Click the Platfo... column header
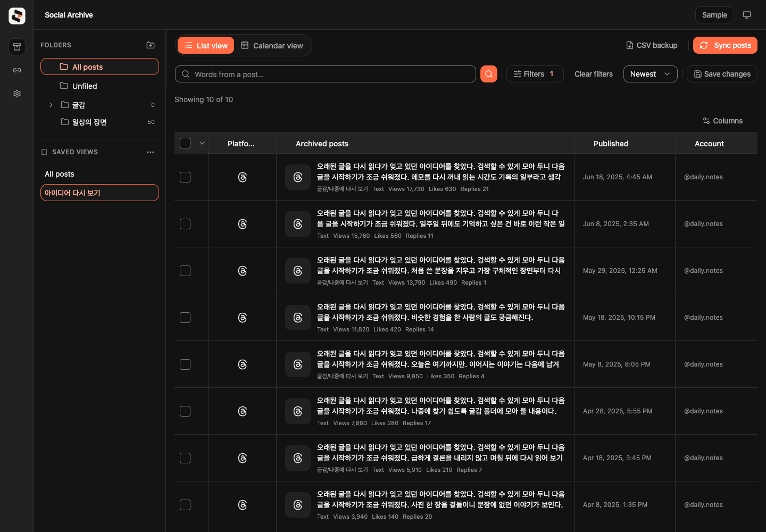 [241, 144]
